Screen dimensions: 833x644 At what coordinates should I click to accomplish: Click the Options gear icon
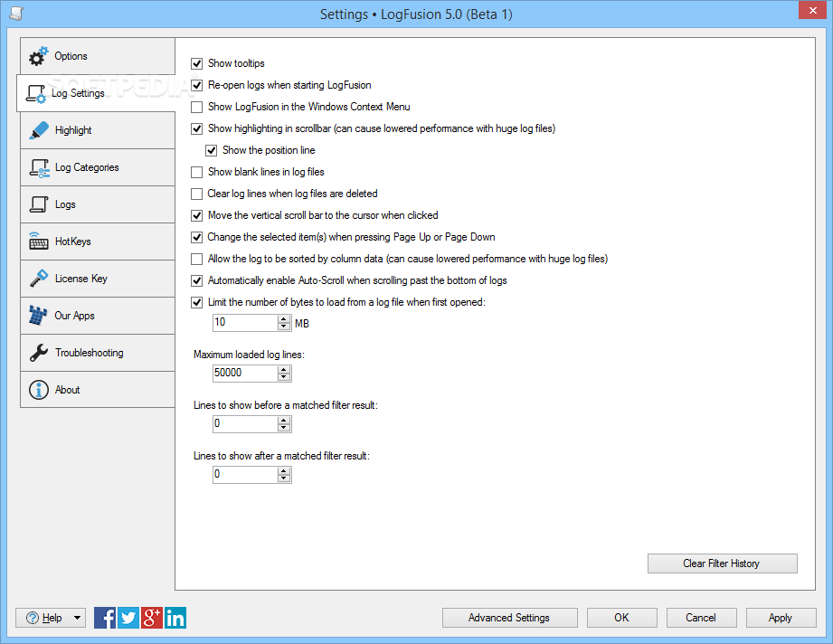pyautogui.click(x=38, y=56)
